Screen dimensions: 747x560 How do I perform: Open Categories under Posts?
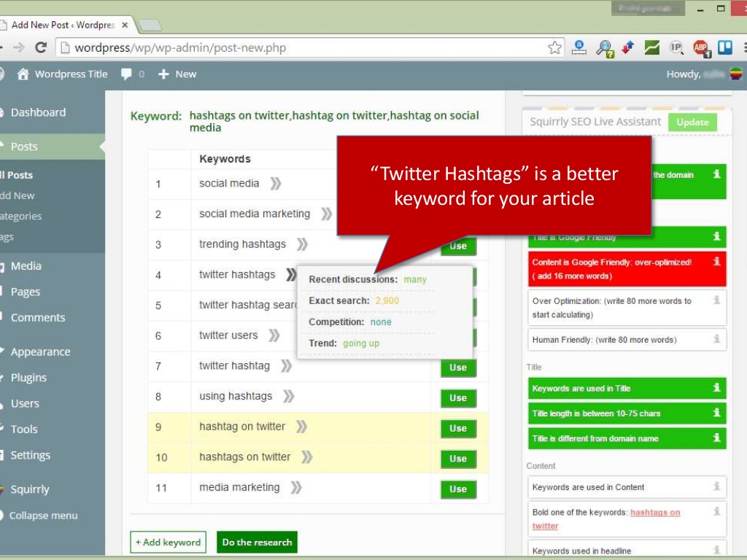point(21,216)
